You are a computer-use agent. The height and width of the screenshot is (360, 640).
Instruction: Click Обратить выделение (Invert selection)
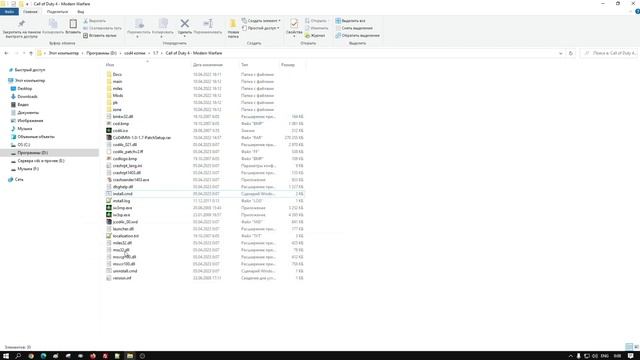pos(358,36)
